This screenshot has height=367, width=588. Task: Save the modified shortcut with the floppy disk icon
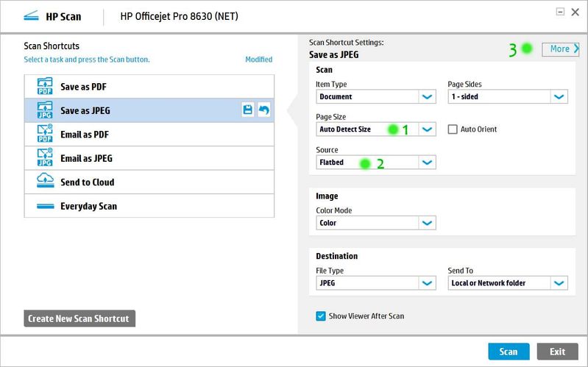pos(247,110)
